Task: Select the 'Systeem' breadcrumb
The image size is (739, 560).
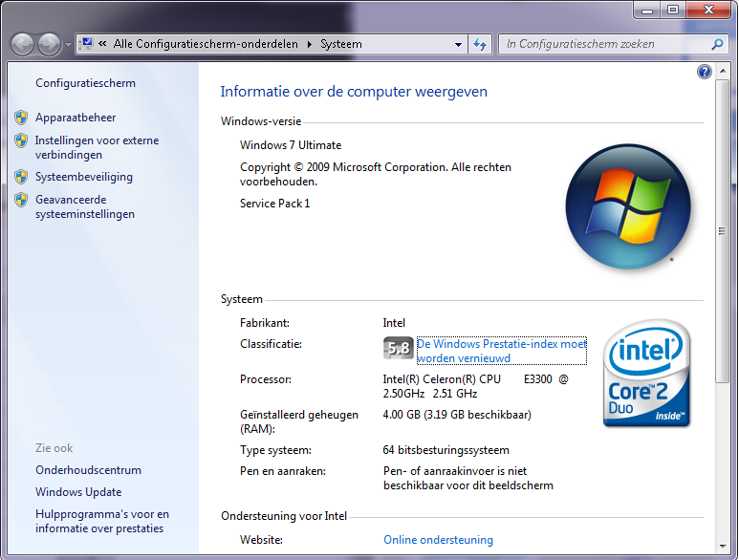Action: [340, 44]
